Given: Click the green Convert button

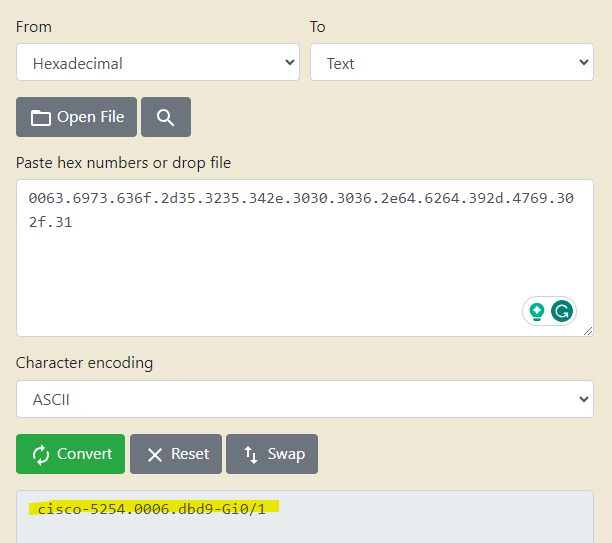Looking at the screenshot, I should [x=71, y=454].
